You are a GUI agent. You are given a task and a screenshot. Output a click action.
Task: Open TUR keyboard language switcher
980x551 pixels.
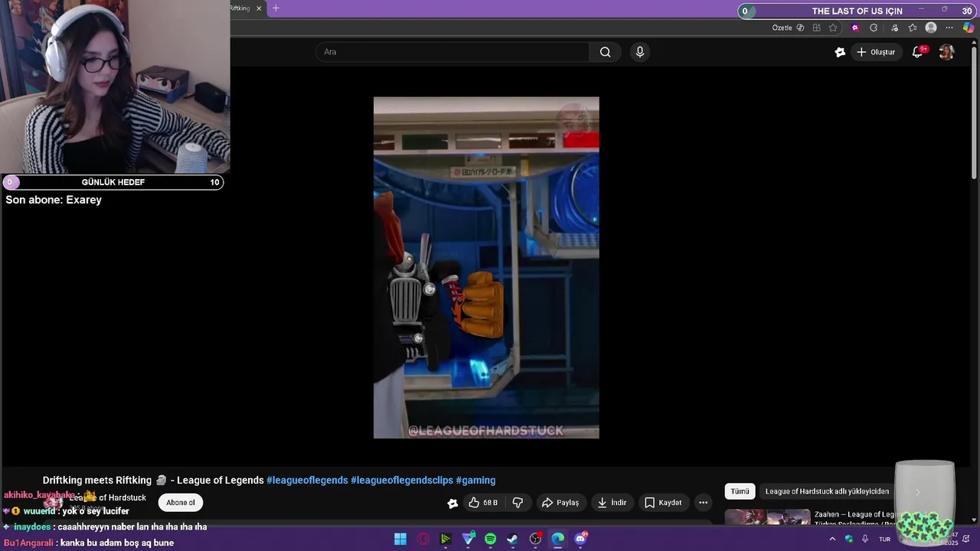coord(885,539)
